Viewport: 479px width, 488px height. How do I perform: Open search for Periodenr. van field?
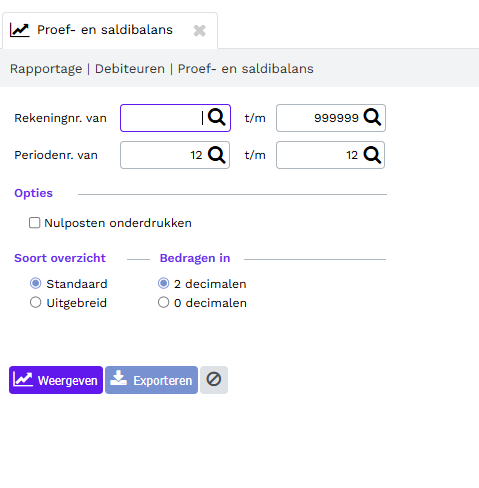pyautogui.click(x=217, y=155)
